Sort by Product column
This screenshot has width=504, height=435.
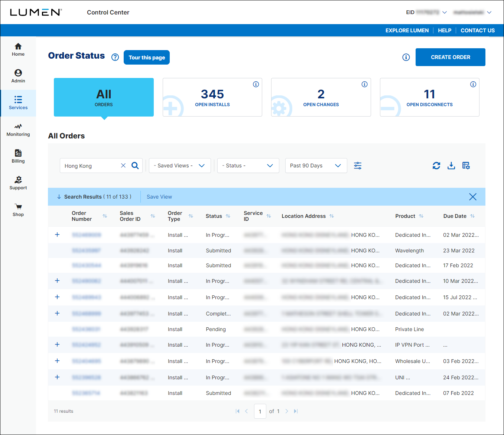coord(421,216)
